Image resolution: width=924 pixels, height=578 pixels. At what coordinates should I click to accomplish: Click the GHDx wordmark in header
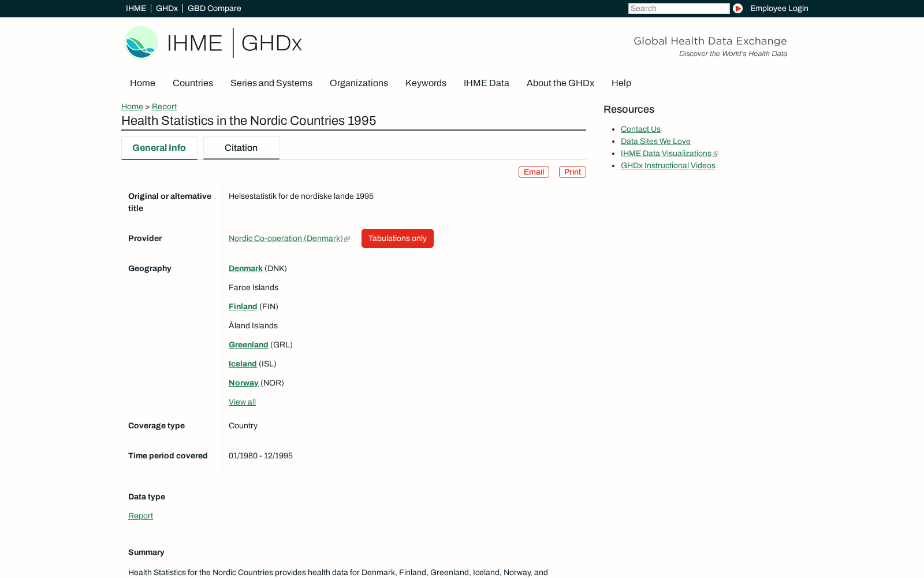click(271, 43)
